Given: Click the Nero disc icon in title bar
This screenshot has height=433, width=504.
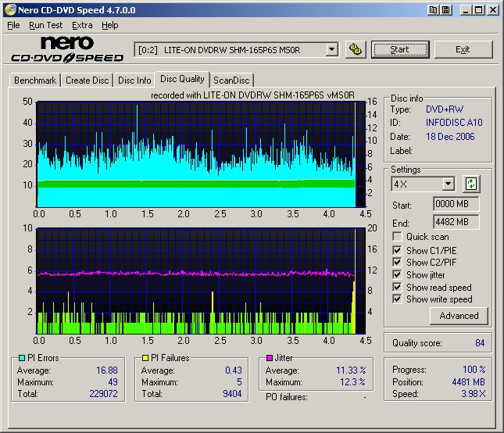Looking at the screenshot, I should click(10, 9).
